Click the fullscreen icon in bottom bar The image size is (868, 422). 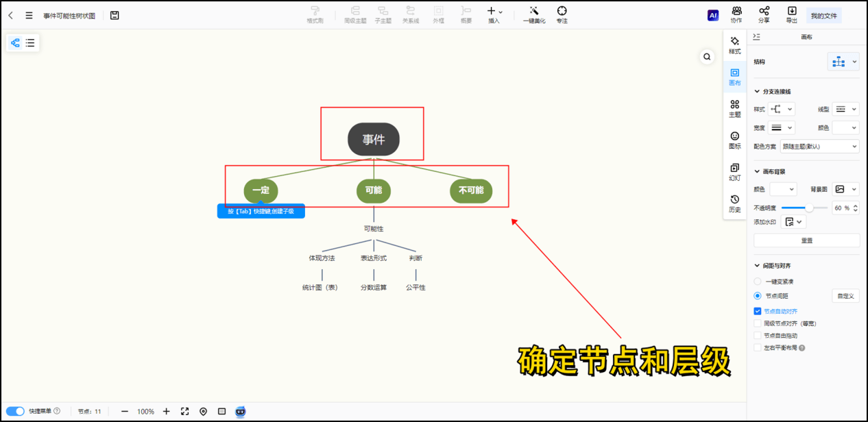coord(184,411)
